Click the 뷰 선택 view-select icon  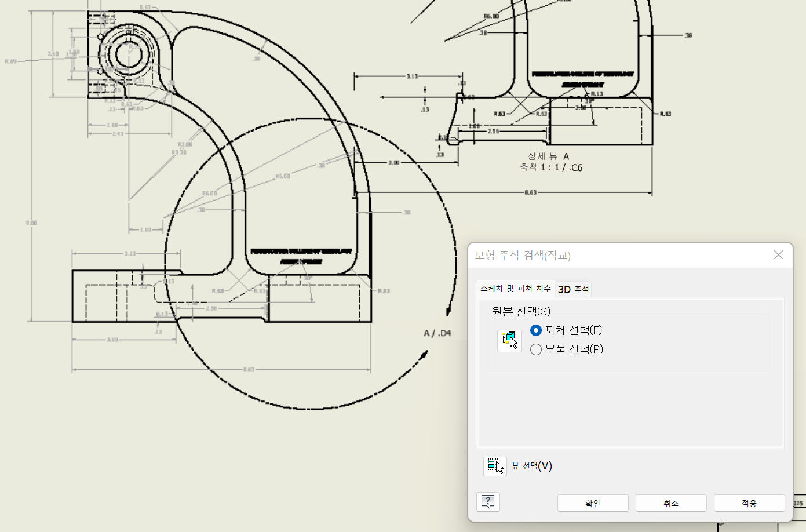point(495,466)
